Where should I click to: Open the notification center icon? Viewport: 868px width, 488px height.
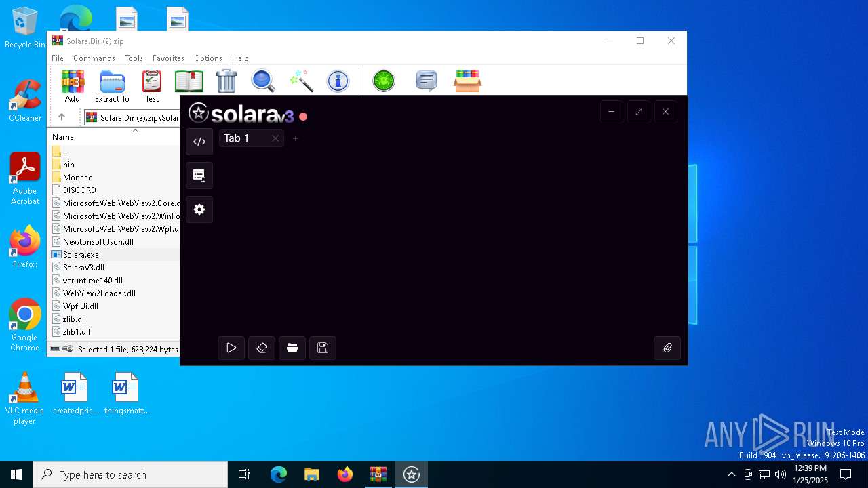click(846, 474)
